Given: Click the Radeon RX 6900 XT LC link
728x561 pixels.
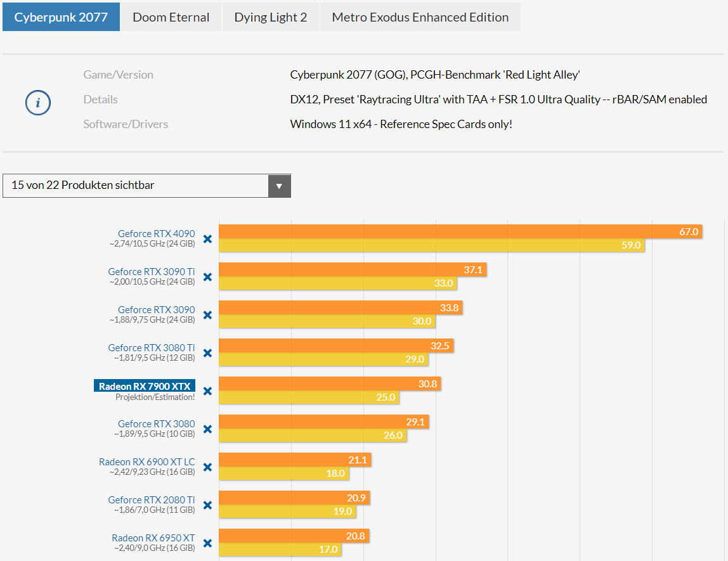Looking at the screenshot, I should pyautogui.click(x=146, y=461).
